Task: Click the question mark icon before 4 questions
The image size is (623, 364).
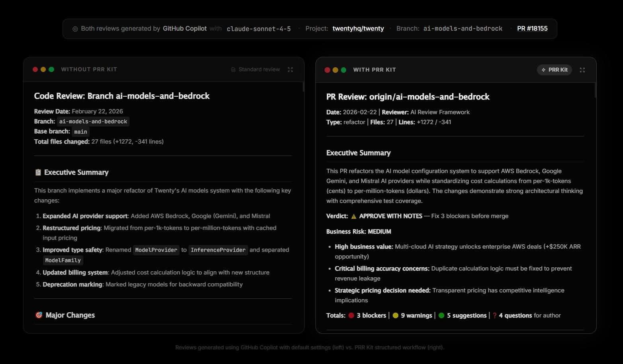Action: point(494,315)
